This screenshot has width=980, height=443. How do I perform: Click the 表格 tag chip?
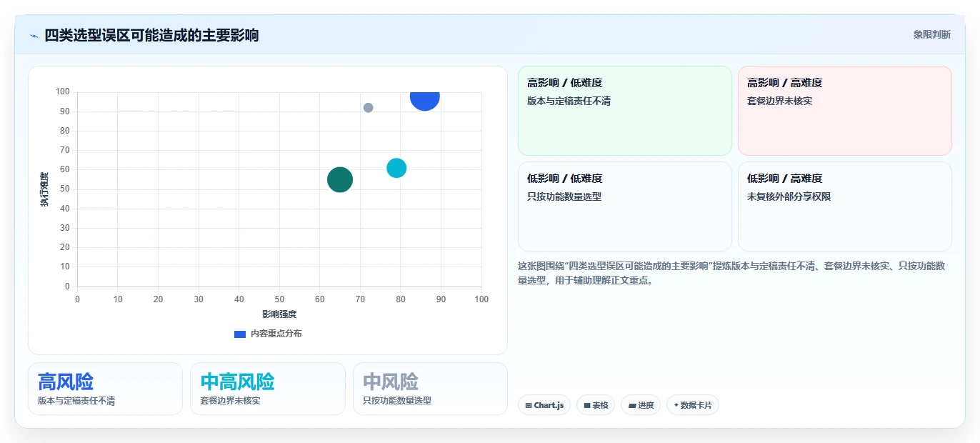point(596,405)
